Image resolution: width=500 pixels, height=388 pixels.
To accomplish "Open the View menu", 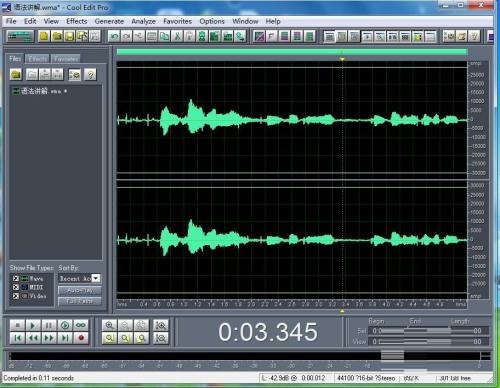I will click(51, 21).
